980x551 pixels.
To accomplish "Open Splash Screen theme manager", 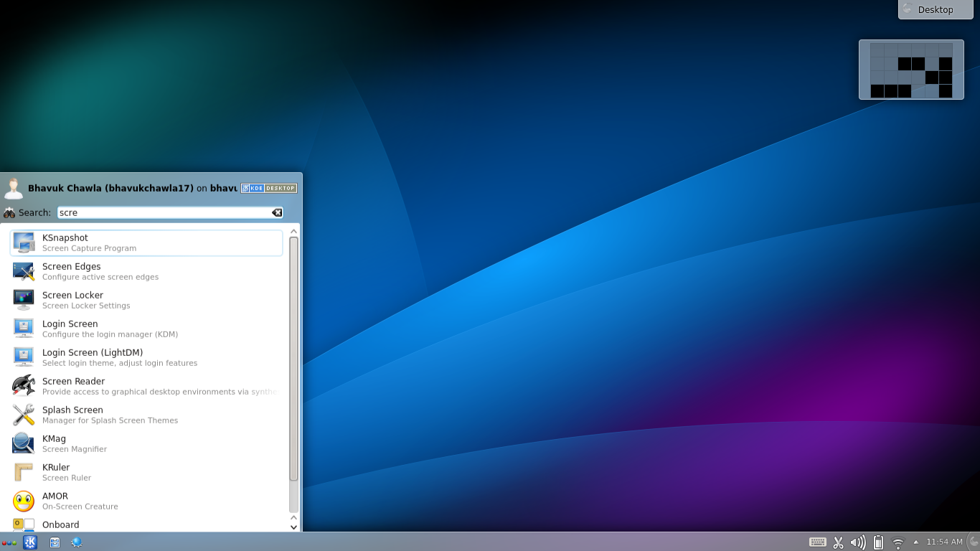I will click(x=146, y=415).
